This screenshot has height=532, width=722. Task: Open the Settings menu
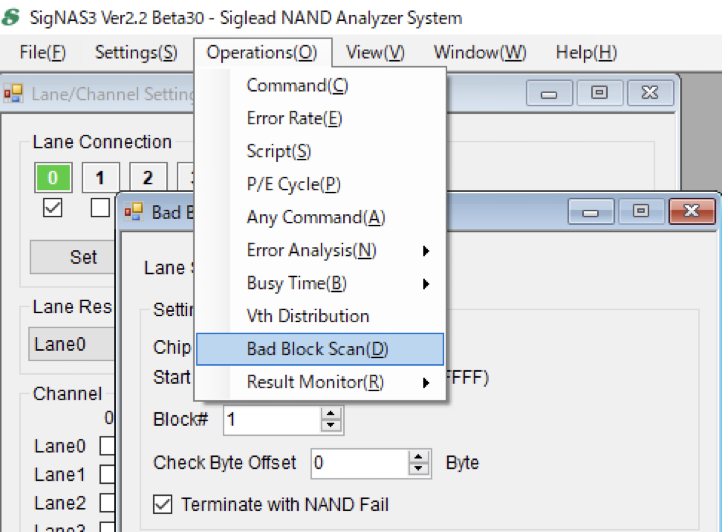point(136,53)
